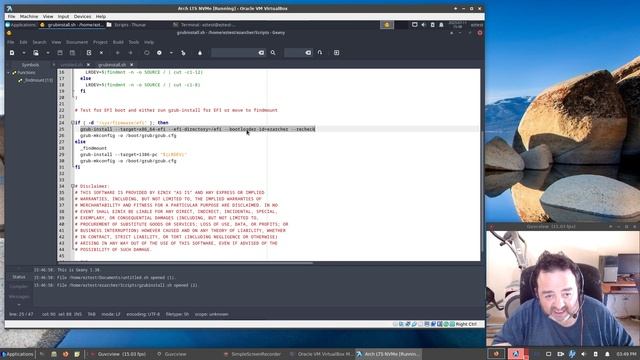Reload the file with the Revert icon
This screenshot has height=360, width=640.
click(x=89, y=53)
